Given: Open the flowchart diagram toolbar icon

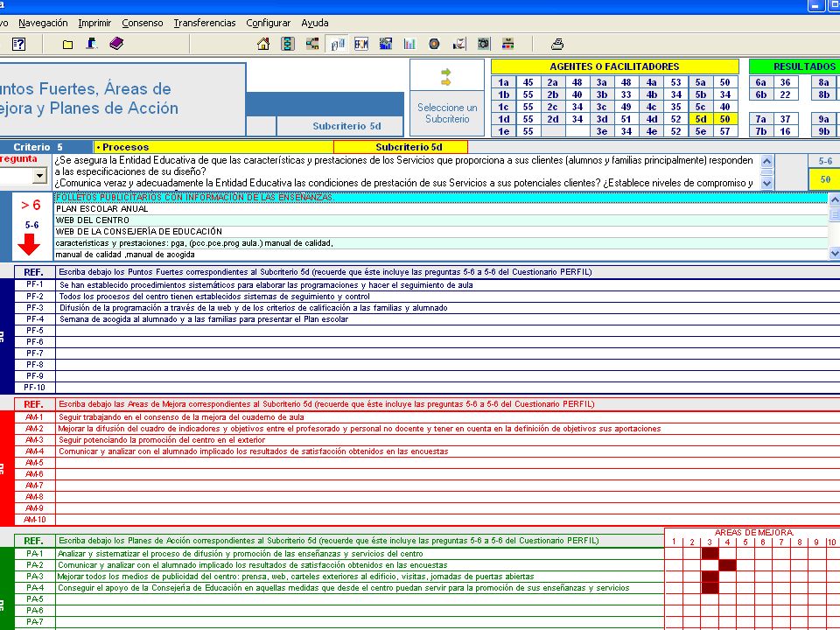Looking at the screenshot, I should coord(288,44).
